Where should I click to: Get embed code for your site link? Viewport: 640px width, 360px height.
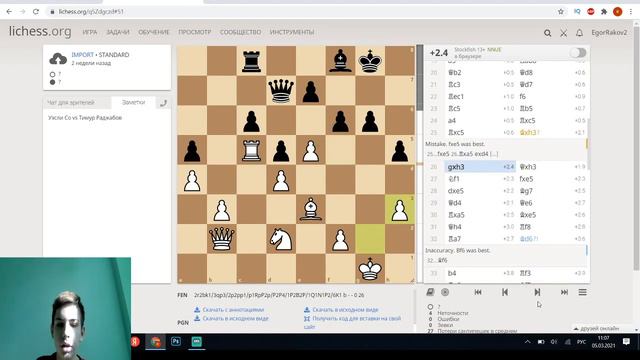[353, 322]
